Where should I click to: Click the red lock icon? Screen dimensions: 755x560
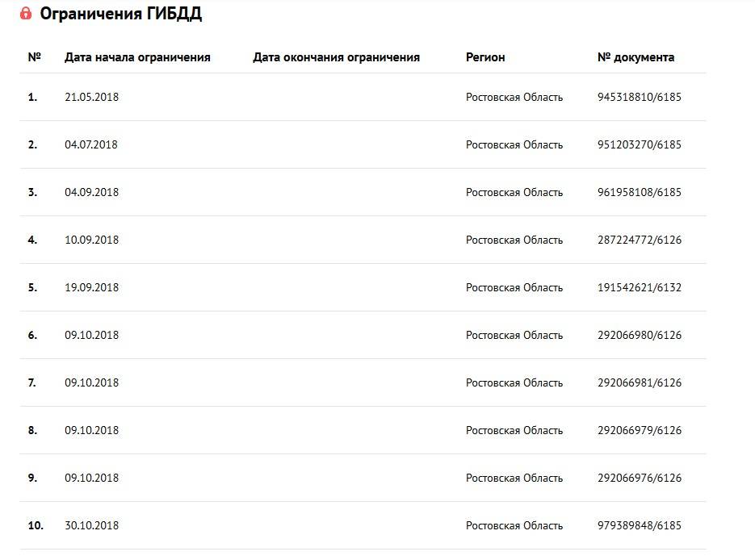click(26, 14)
